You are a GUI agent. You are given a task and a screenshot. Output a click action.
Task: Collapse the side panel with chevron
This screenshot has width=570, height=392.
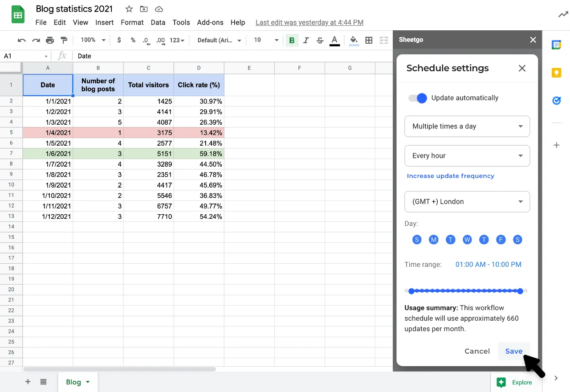(556, 378)
